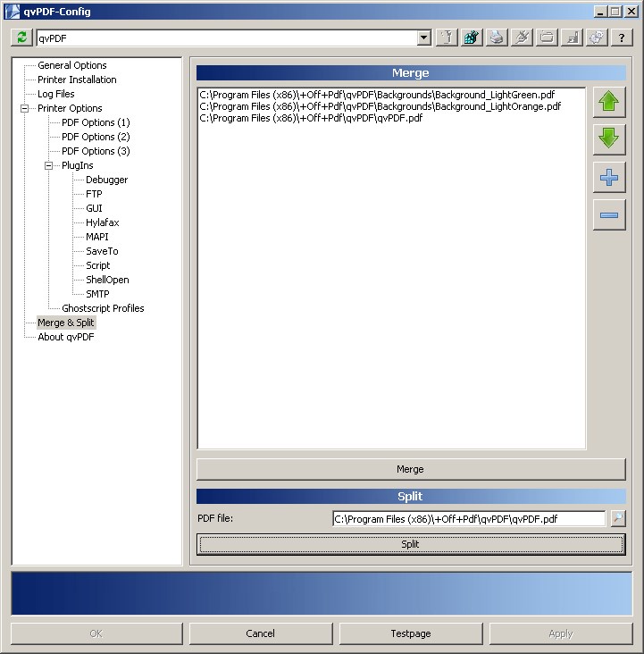Viewport: 644px width, 654px height.
Task: Click the Split button
Action: coord(410,544)
